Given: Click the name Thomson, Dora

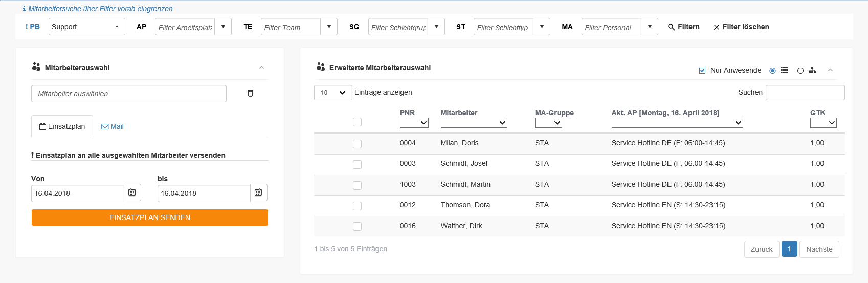Looking at the screenshot, I should (465, 205).
